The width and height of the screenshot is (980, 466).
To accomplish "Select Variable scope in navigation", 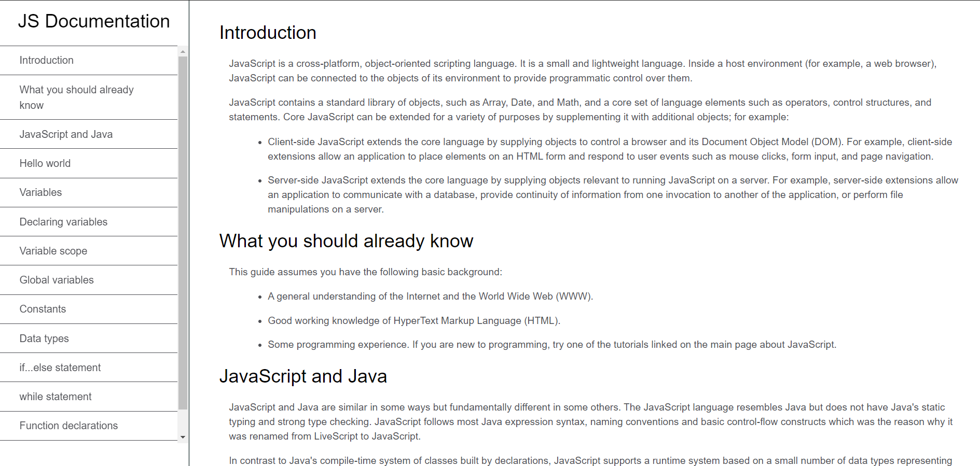I will pos(53,251).
